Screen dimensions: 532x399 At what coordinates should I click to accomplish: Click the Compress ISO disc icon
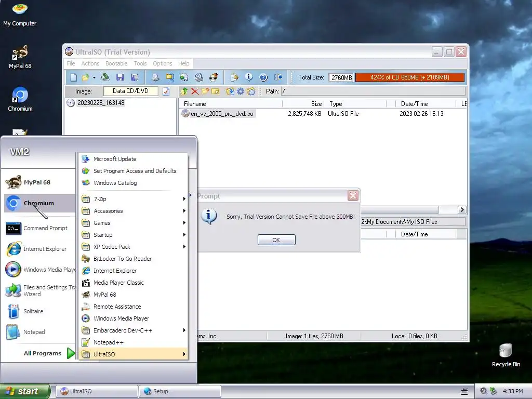click(x=184, y=77)
